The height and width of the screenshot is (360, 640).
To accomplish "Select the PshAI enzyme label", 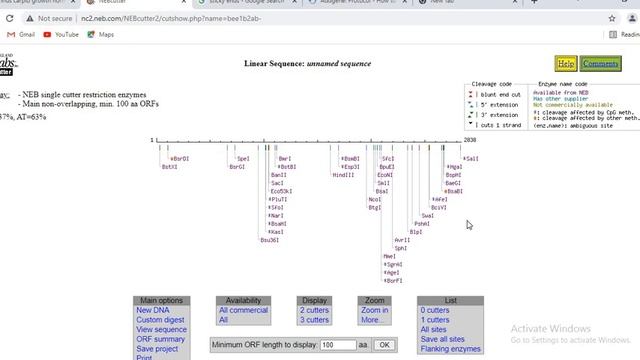I will (422, 224).
